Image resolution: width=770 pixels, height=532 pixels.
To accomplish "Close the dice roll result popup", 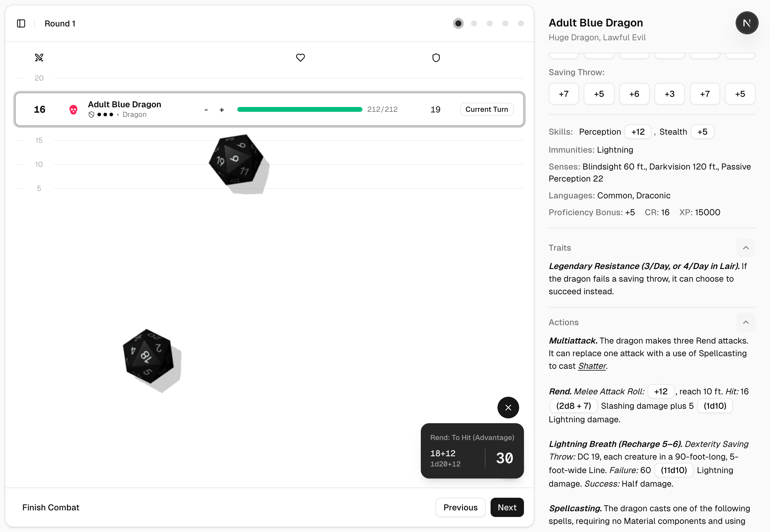I will coord(508,407).
